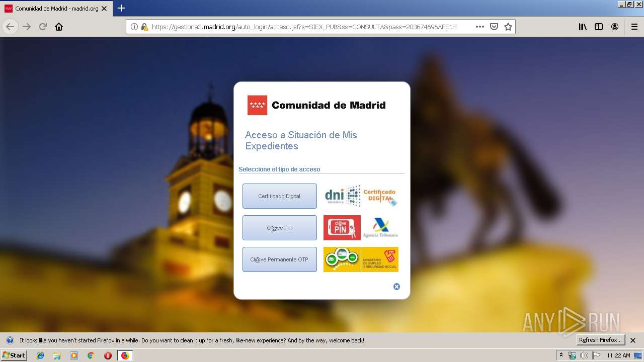Viewport: 644px width, 362px height.
Task: Go back with the browser back arrow
Action: [10, 27]
